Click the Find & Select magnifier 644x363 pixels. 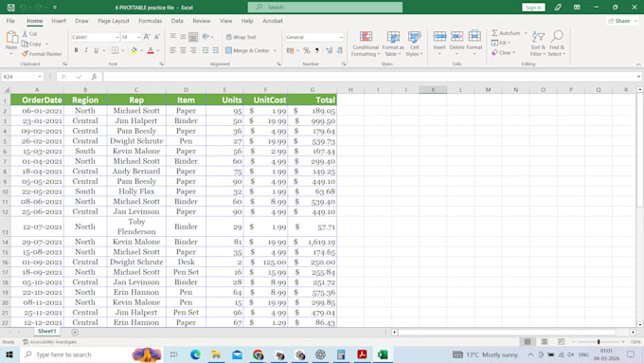[x=557, y=37]
